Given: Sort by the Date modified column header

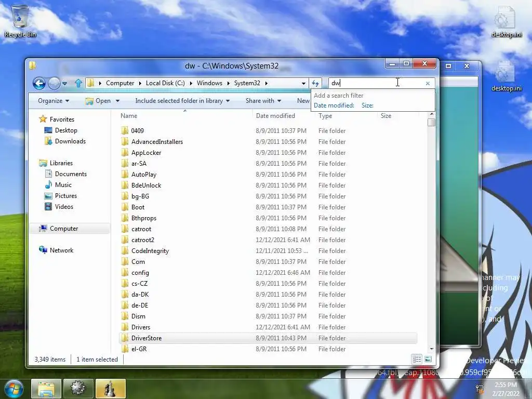Looking at the screenshot, I should click(x=275, y=116).
